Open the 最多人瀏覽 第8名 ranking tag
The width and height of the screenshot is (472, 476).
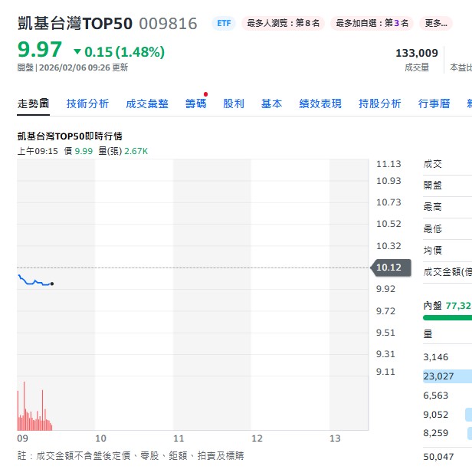(x=284, y=23)
